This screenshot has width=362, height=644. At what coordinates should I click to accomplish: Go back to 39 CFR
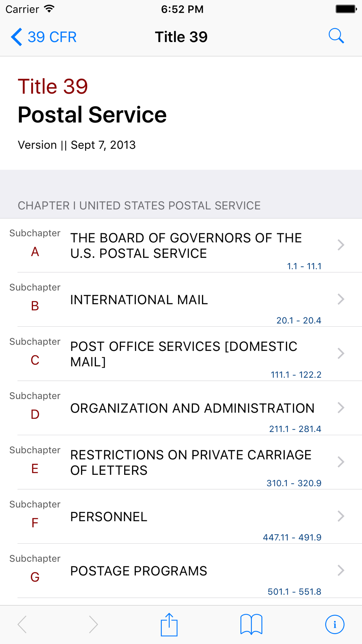(43, 37)
